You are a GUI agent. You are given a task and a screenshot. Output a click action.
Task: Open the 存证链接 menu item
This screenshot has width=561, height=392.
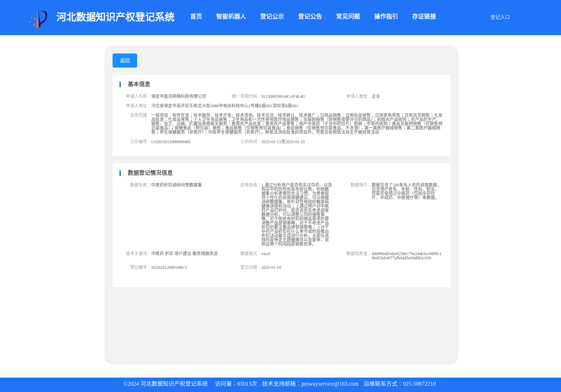(424, 17)
